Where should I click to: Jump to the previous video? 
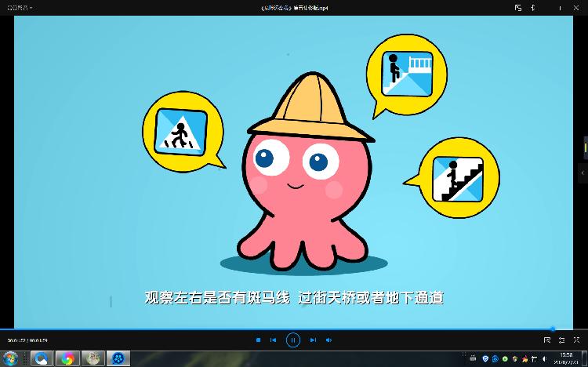(273, 340)
